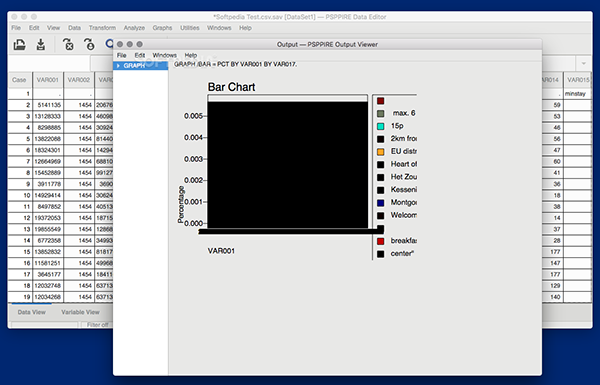Click the VAR001 x-axis label under chart
This screenshot has height=385, width=600.
pyautogui.click(x=221, y=251)
